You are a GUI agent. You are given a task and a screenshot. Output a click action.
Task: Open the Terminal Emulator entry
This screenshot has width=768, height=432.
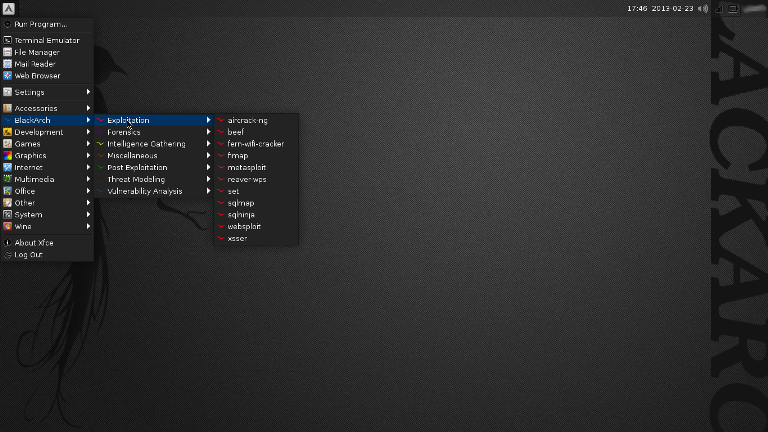[47, 40]
